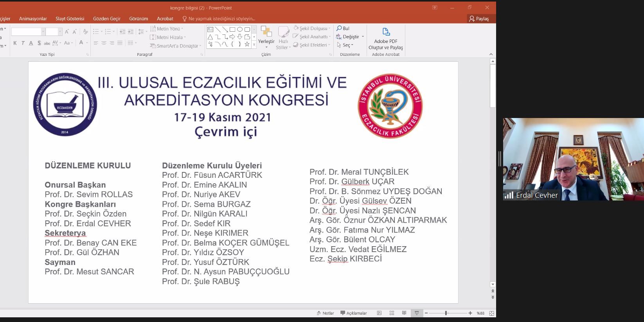
Task: Toggle the Açıklamalar comments pane
Action: (354, 313)
